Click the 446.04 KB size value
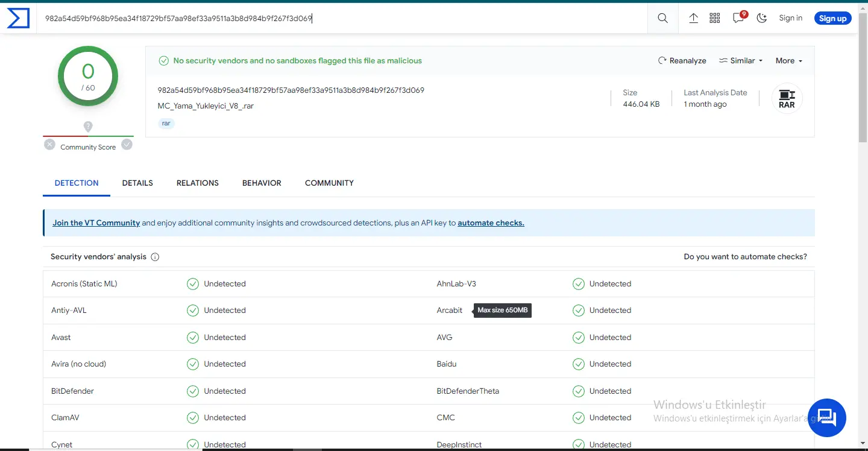The width and height of the screenshot is (868, 451). (641, 104)
